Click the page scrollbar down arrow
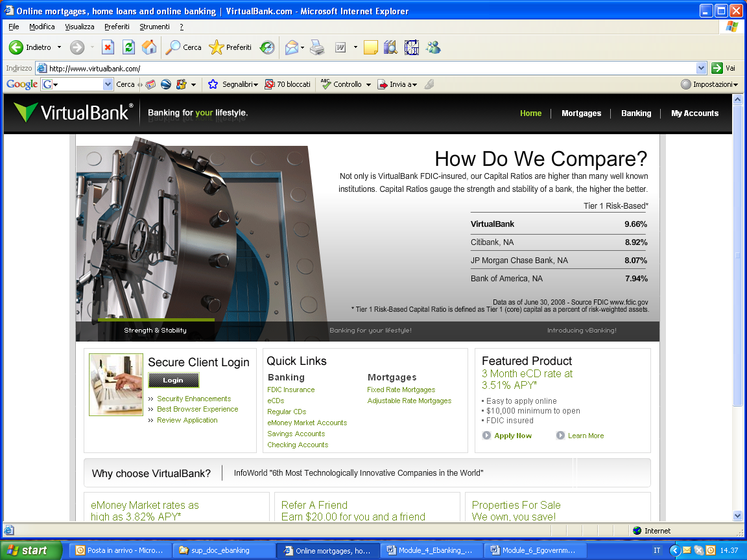The height and width of the screenshot is (560, 747). point(737,515)
